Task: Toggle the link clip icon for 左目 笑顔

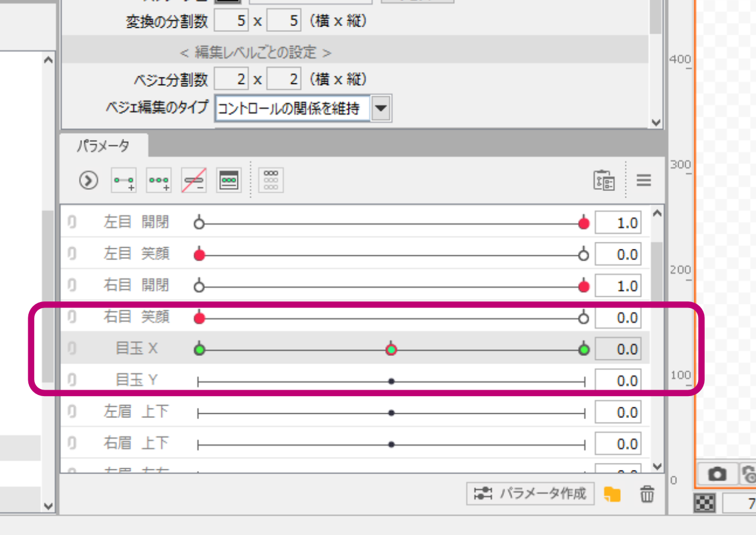Action: pyautogui.click(x=71, y=254)
